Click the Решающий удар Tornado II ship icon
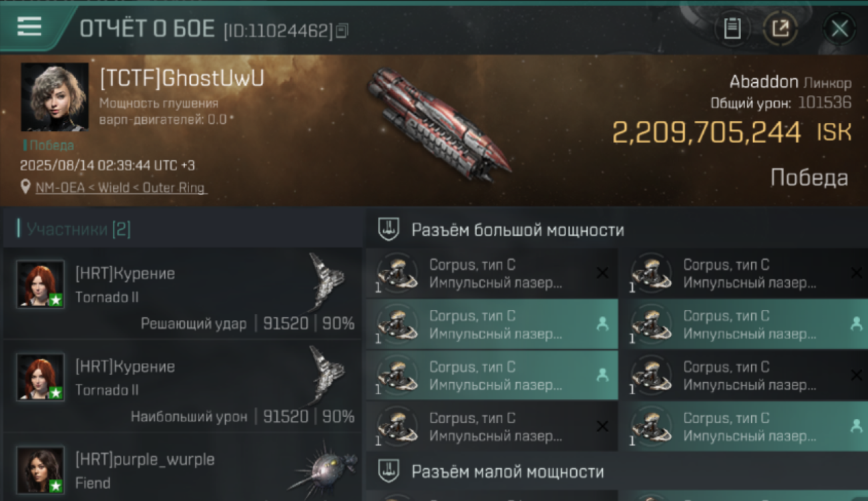This screenshot has height=501, width=868. 327,282
